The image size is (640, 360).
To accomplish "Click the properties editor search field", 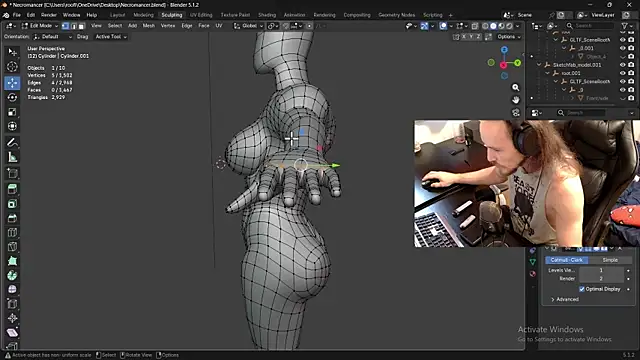I will click(582, 113).
